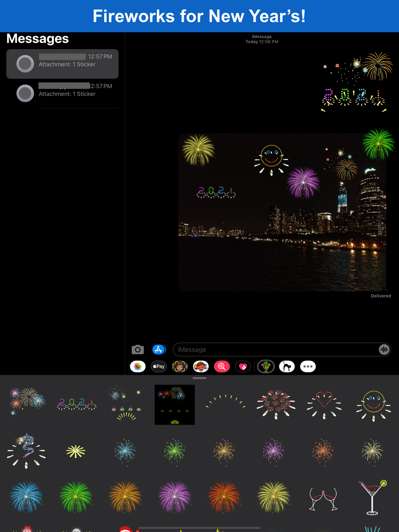Select the black background fireworks sticker

point(175,404)
